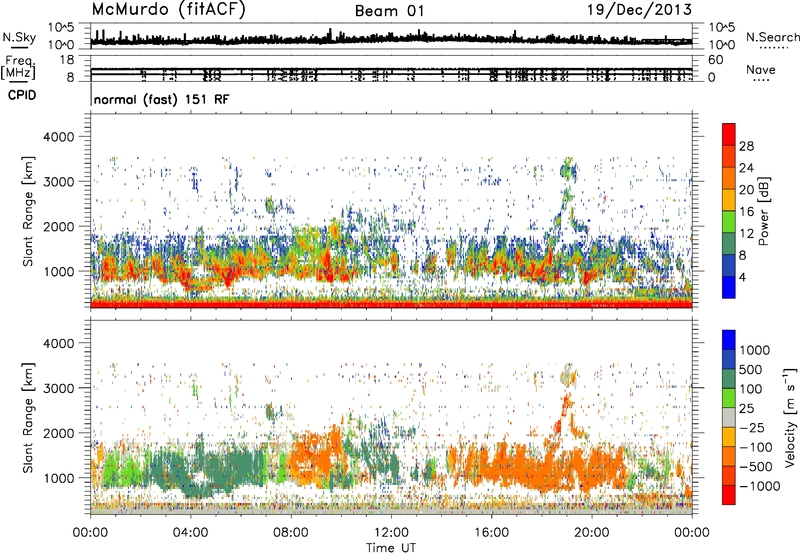Viewport: 800px width, 554px height.
Task: Click the red bottom segment of velocity colorbar
Action: pos(729,495)
